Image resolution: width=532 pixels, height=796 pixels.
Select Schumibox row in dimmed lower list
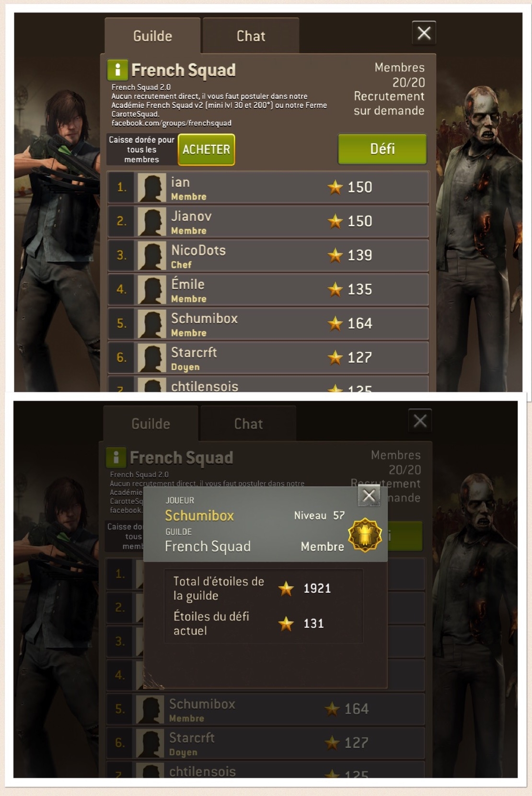[x=265, y=709]
